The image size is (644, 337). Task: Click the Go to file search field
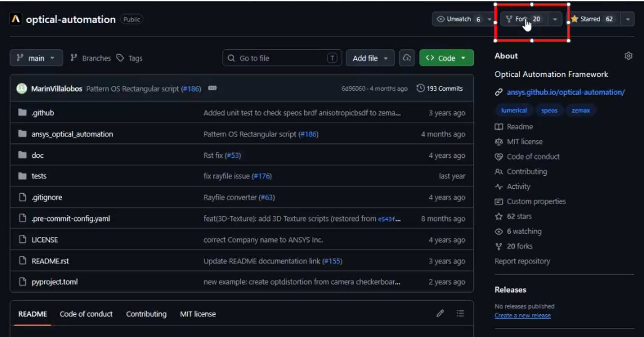click(x=282, y=58)
